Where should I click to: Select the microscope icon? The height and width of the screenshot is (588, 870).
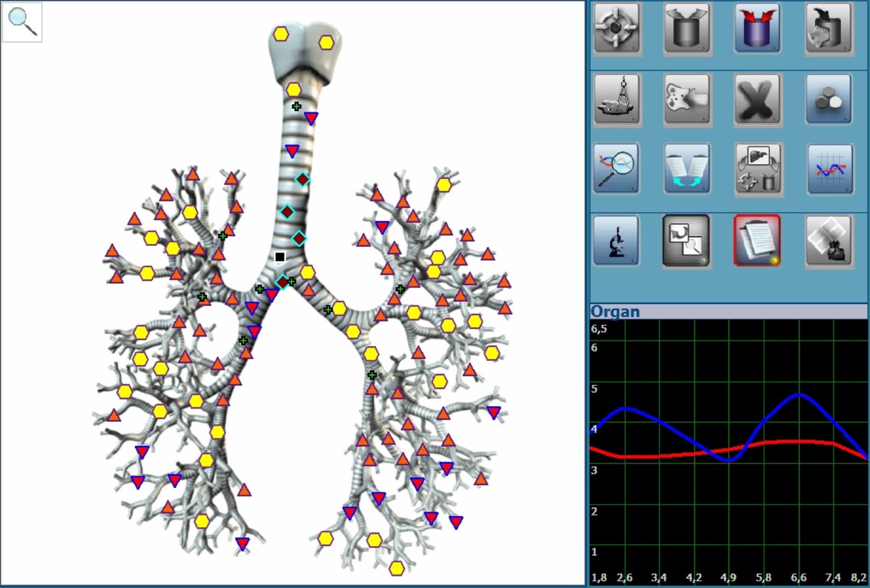(x=616, y=241)
